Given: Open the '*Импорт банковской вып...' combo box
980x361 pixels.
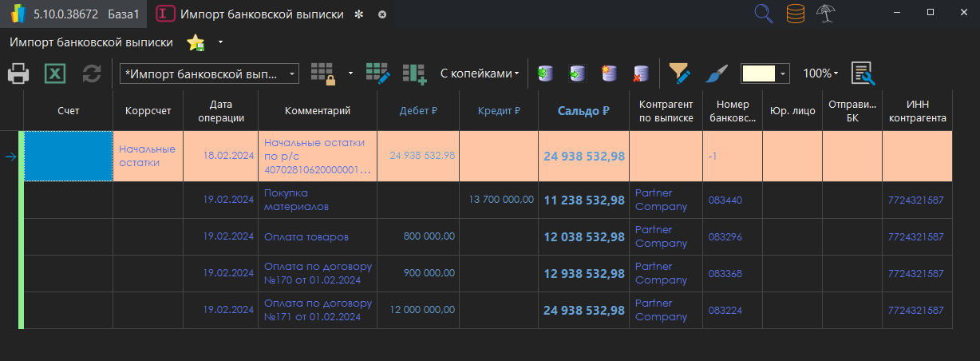Looking at the screenshot, I should (x=209, y=73).
